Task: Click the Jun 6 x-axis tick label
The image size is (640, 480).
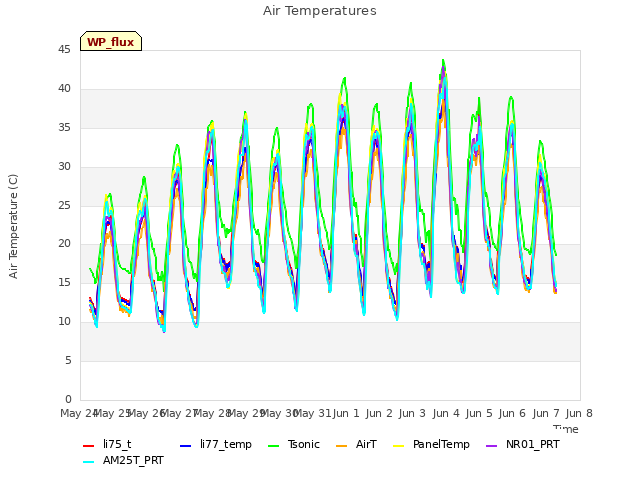Action: pos(512,413)
